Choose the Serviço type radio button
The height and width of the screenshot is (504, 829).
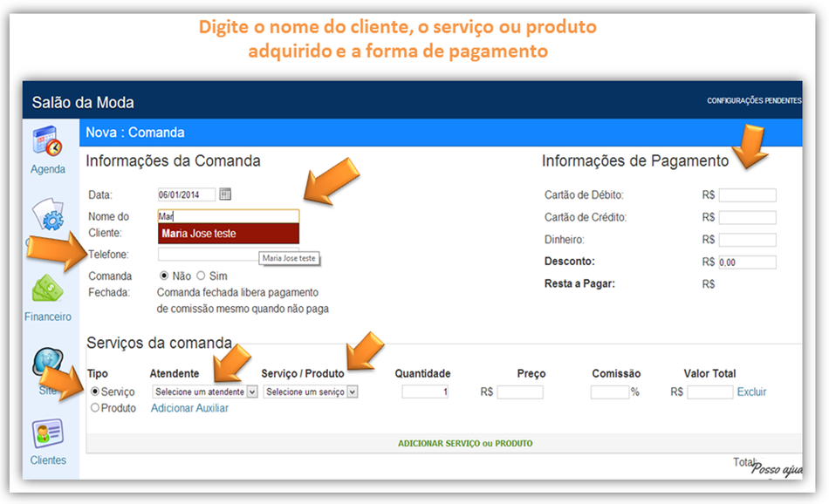pos(94,391)
